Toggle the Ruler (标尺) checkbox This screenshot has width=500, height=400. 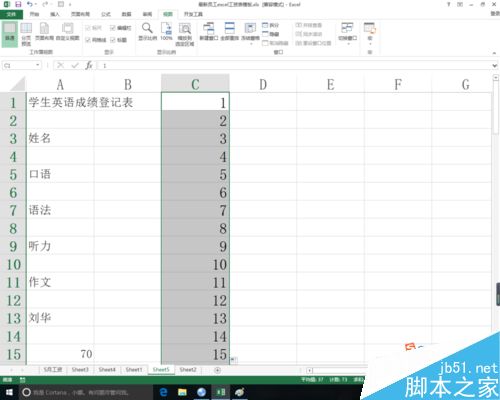94,28
